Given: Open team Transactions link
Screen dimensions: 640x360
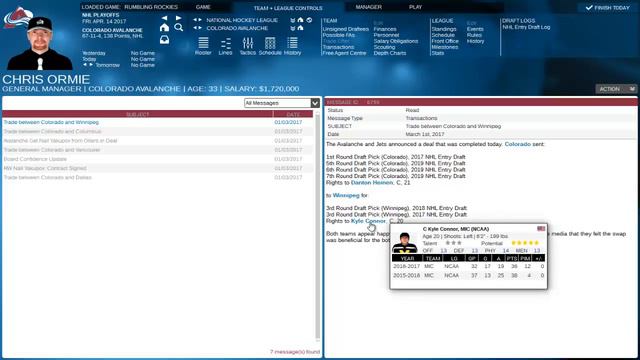Looking at the screenshot, I should click(x=338, y=47).
